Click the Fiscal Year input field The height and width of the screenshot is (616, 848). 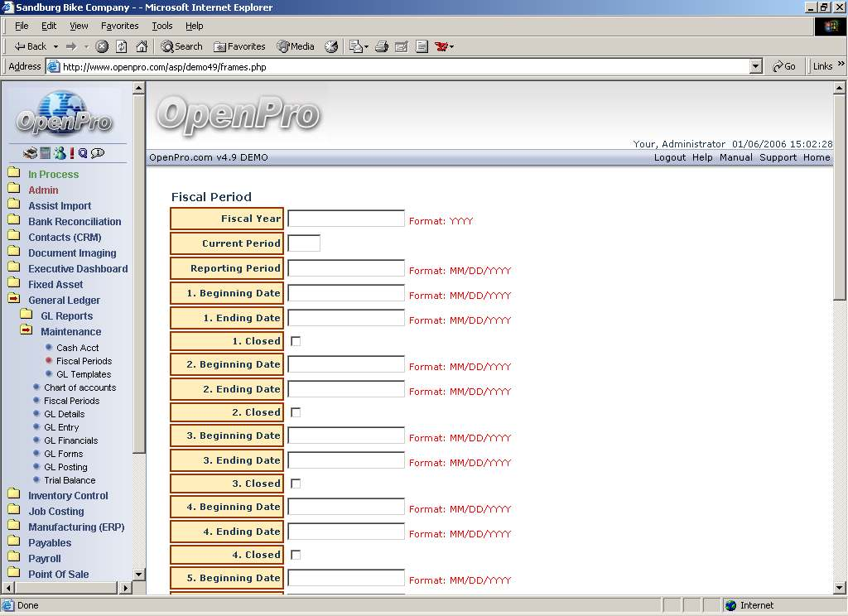click(x=346, y=219)
